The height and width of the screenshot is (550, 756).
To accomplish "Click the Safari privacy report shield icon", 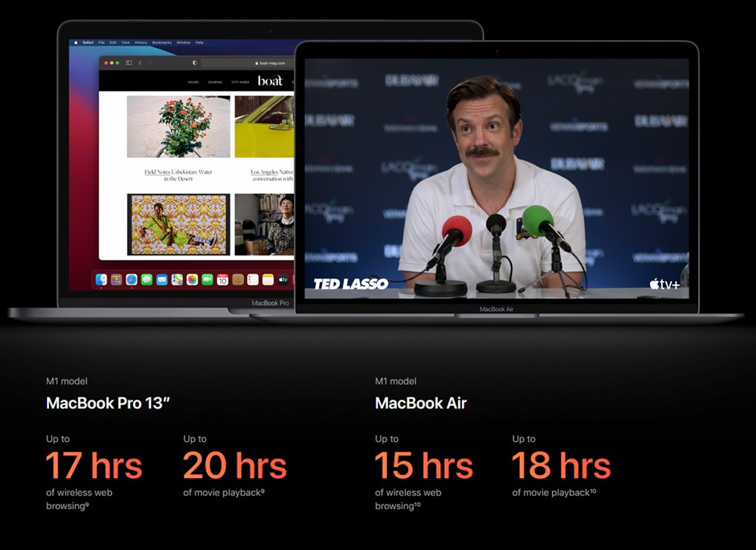I will pos(195,63).
